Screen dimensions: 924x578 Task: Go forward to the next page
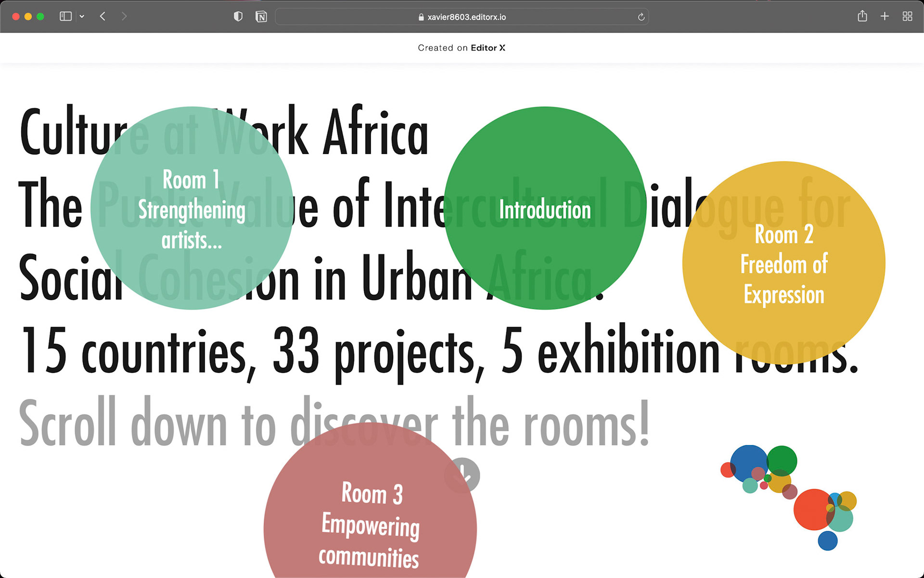(124, 16)
